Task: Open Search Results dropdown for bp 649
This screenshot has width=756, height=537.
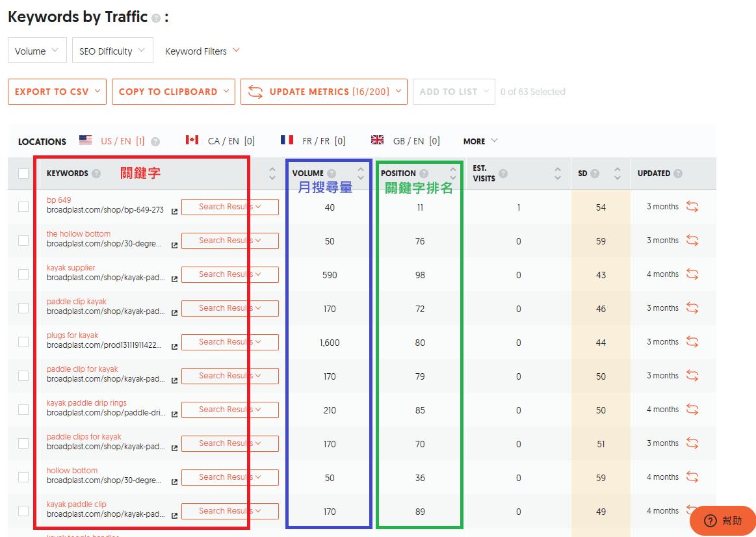Action: point(230,207)
